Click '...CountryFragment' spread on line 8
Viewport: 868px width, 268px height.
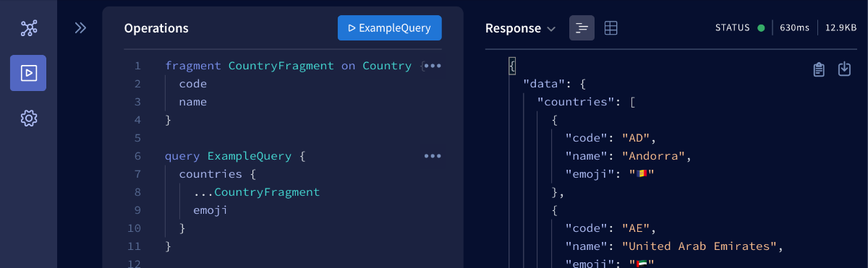click(256, 192)
